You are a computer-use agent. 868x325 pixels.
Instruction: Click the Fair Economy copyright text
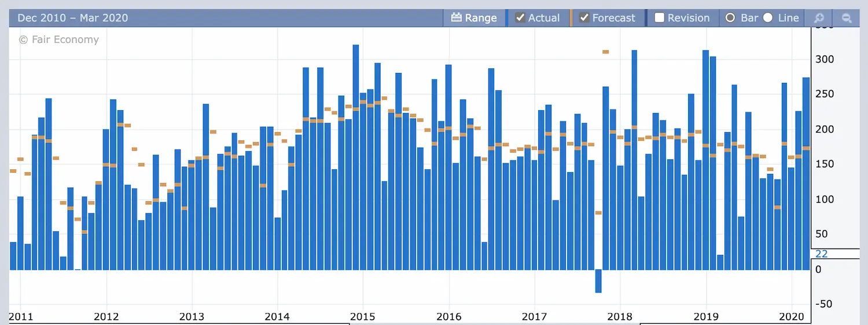58,39
